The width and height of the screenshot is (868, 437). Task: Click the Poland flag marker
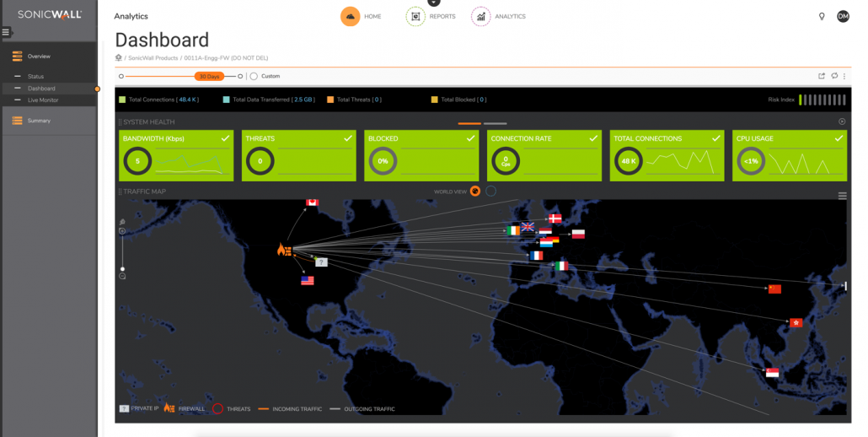click(x=578, y=235)
